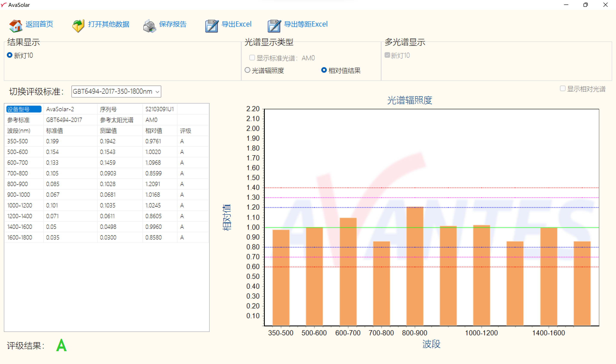
Task: Click the green grade A result
Action: tap(61, 345)
